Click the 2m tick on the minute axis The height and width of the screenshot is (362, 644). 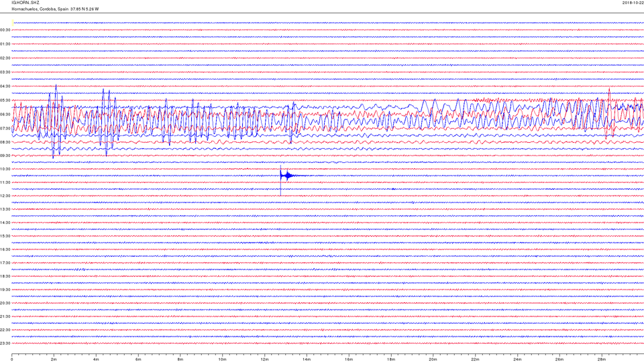[x=54, y=359]
